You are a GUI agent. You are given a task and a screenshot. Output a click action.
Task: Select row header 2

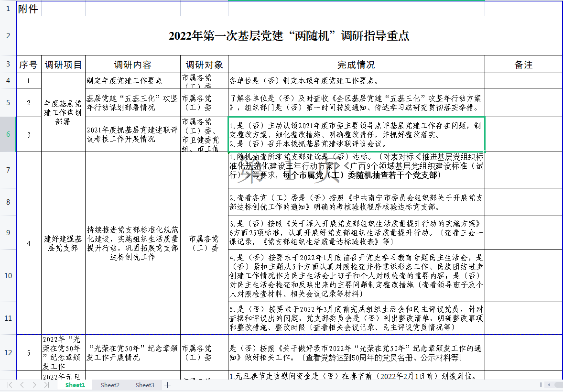point(8,35)
